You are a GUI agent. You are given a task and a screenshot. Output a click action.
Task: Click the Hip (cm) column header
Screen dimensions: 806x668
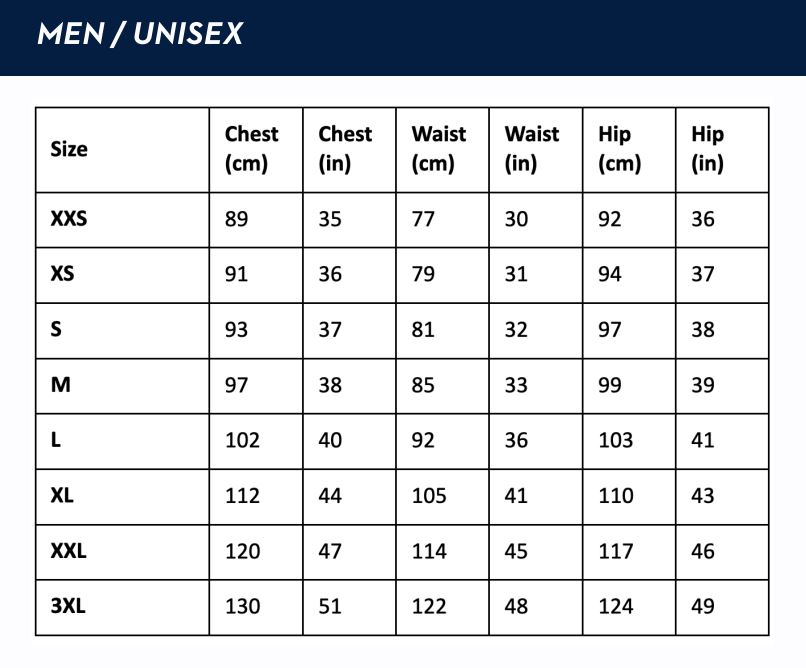tap(619, 149)
